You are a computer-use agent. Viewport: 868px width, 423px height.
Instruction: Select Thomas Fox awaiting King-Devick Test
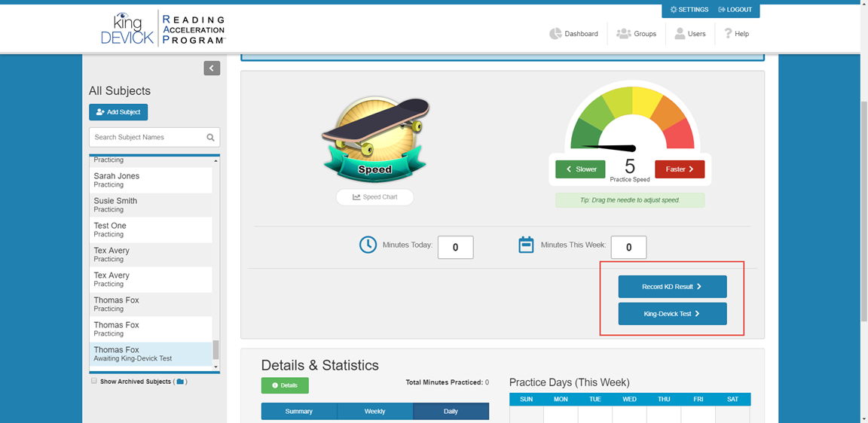point(151,354)
